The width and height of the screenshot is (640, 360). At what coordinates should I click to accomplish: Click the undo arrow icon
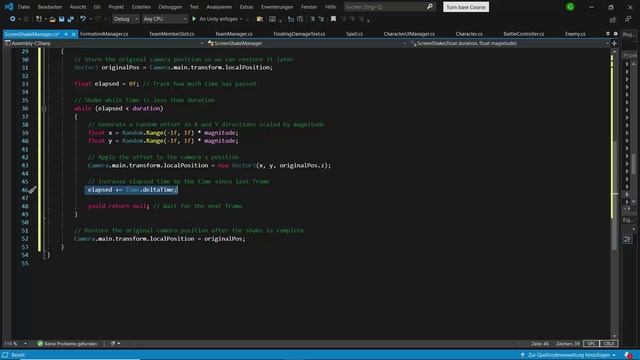point(83,19)
